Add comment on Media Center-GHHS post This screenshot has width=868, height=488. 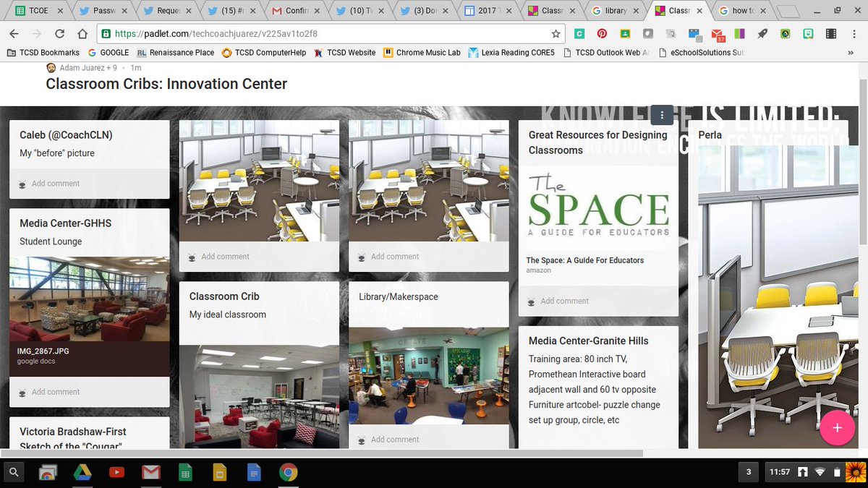coord(56,392)
